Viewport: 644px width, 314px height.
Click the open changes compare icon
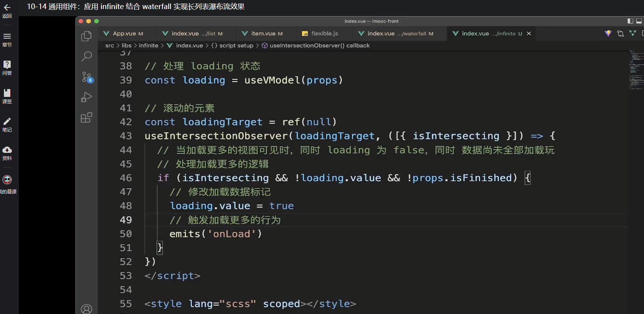(620, 33)
